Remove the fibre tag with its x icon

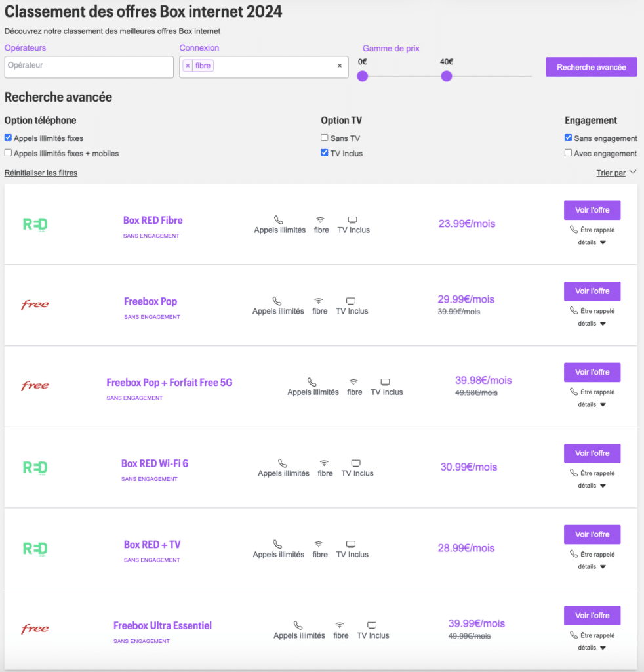point(188,66)
